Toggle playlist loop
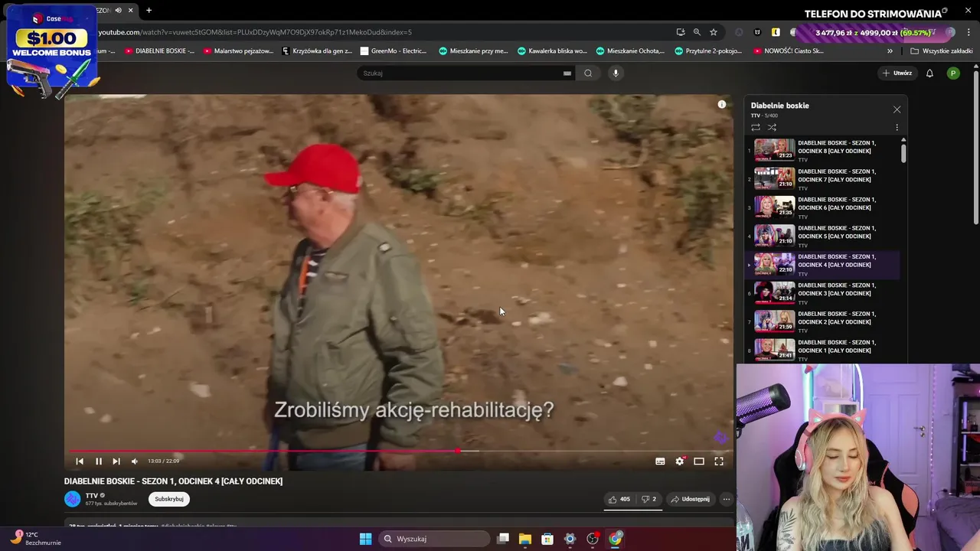 pos(756,127)
